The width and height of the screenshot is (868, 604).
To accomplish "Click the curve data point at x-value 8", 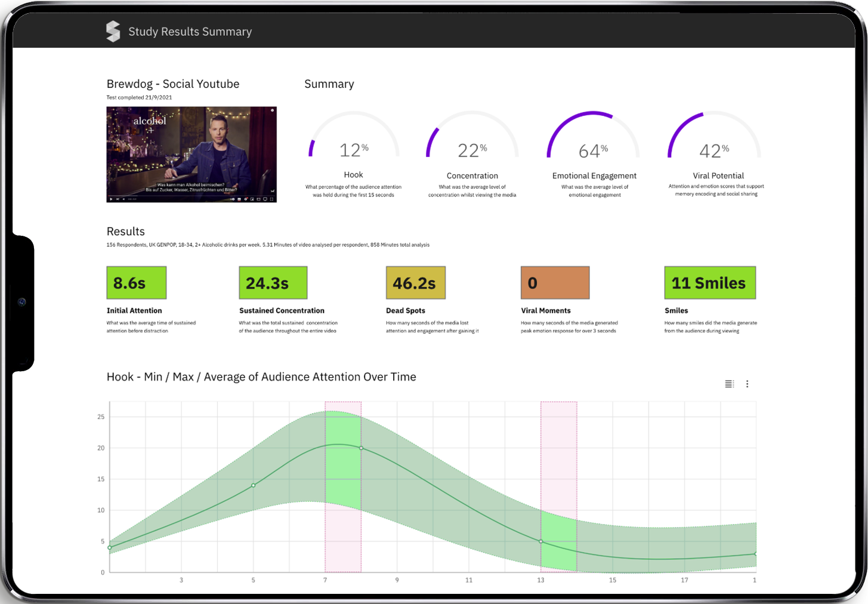I will click(x=361, y=448).
